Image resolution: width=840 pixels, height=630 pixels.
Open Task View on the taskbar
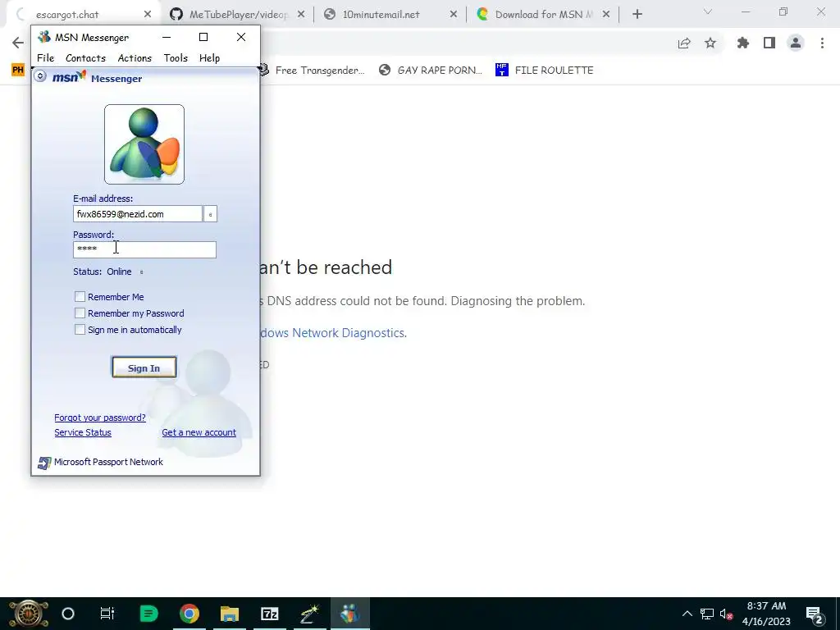click(x=107, y=614)
